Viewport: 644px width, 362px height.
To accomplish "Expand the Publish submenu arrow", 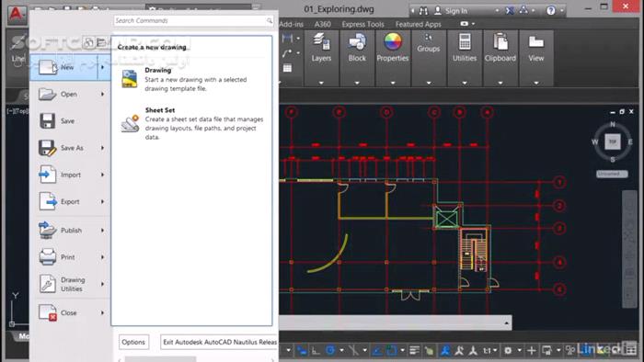I will click(102, 231).
